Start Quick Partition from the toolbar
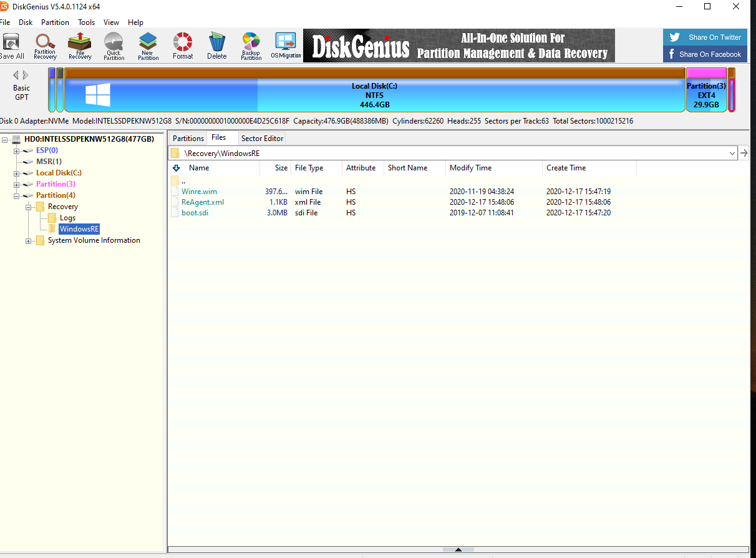The height and width of the screenshot is (558, 756). (114, 47)
